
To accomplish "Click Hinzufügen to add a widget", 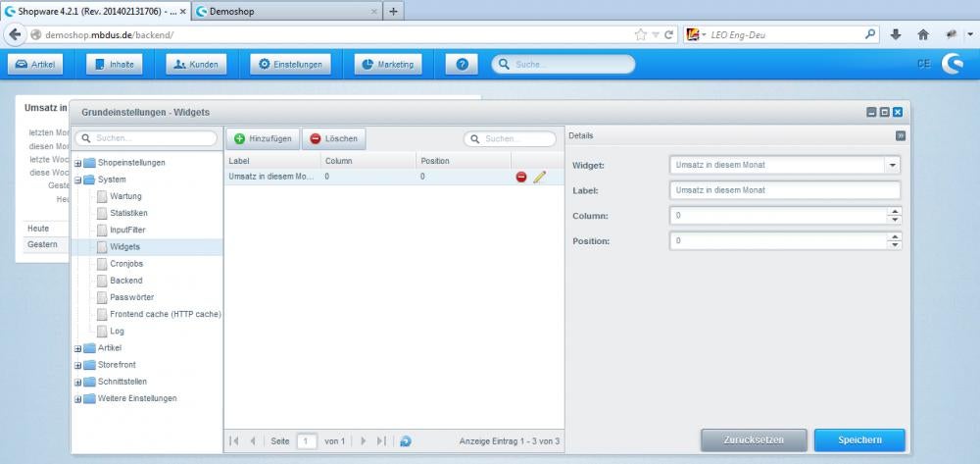I will click(263, 139).
